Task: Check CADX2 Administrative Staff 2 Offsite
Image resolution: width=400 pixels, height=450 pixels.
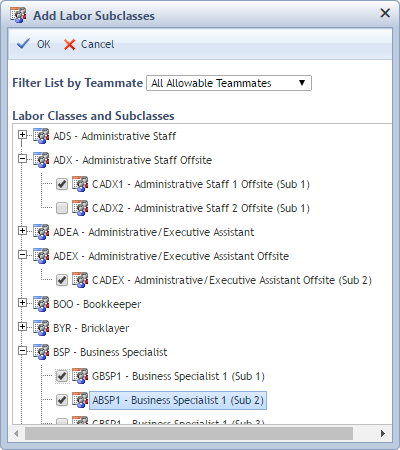Action: (62, 208)
